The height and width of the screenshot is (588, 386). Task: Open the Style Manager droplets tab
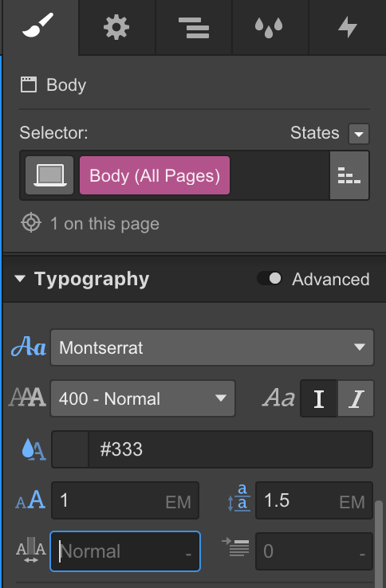pos(270,27)
